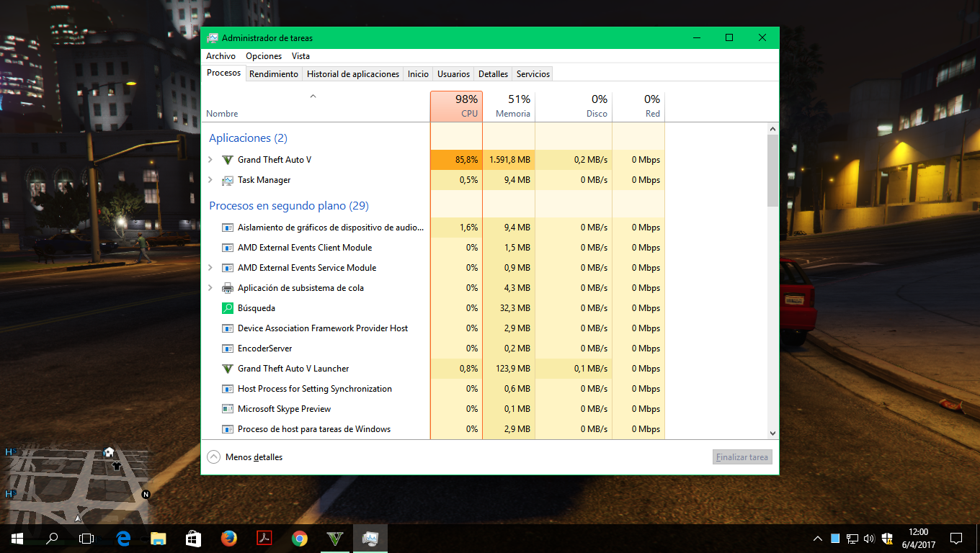This screenshot has width=980, height=553.
Task: Open the Vista menu
Action: pyautogui.click(x=300, y=56)
